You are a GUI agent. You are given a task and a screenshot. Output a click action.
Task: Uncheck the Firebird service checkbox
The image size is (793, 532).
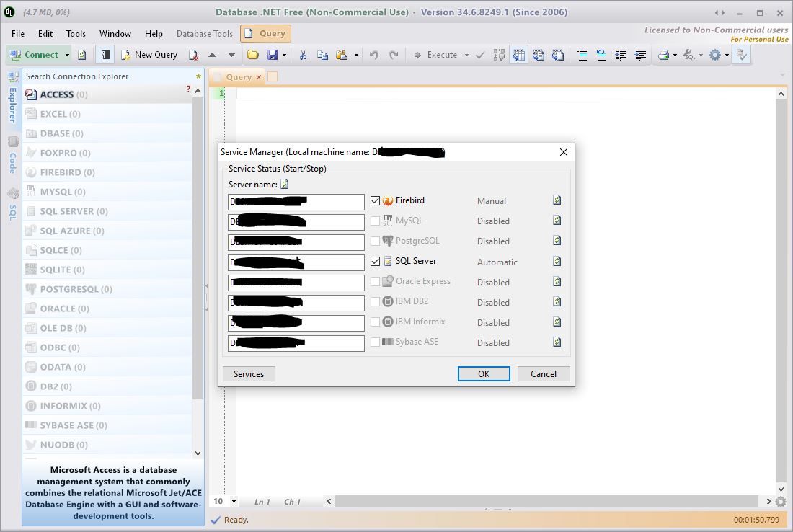pyautogui.click(x=376, y=201)
